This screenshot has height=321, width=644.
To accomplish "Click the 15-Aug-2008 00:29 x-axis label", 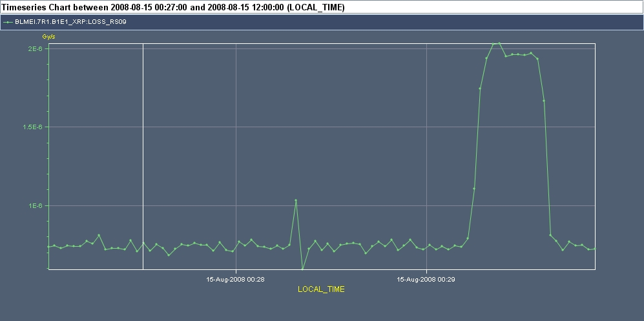I will click(426, 280).
